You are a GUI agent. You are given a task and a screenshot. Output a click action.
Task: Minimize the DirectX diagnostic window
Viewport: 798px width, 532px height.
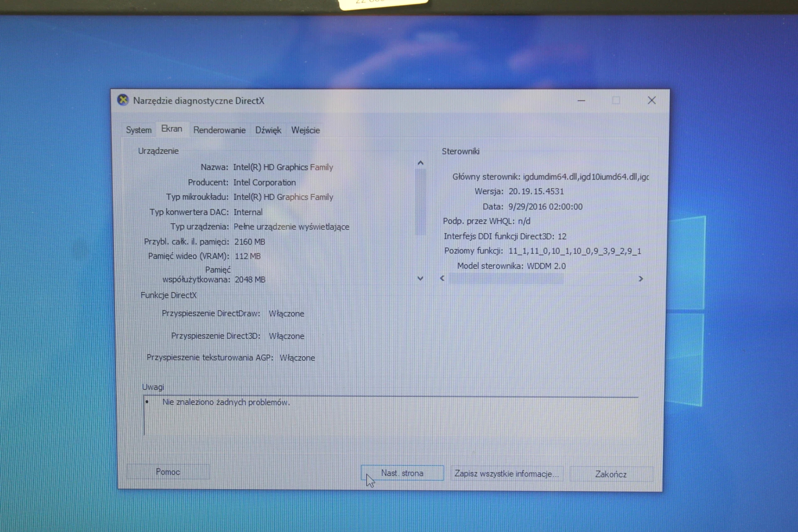[581, 101]
